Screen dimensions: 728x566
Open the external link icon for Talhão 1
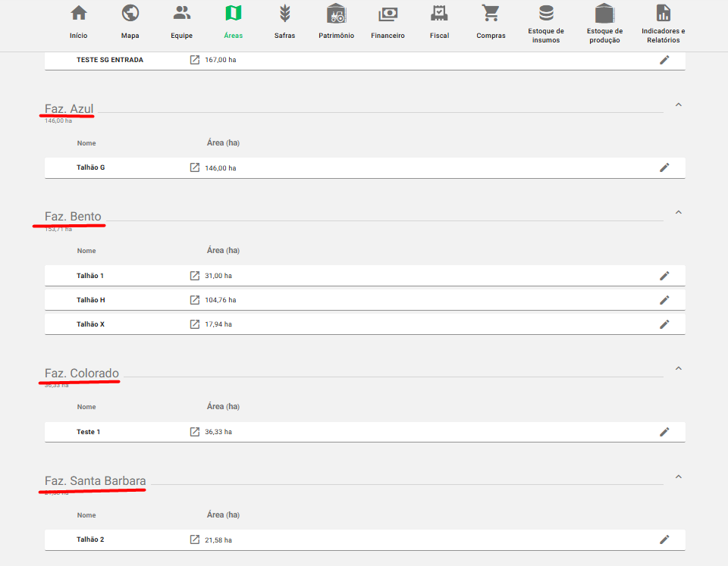195,276
